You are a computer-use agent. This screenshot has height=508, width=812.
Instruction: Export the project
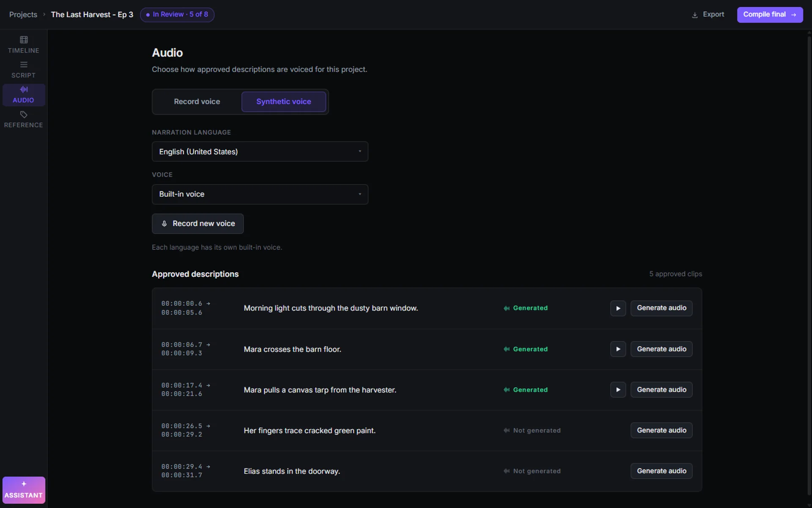(708, 14)
